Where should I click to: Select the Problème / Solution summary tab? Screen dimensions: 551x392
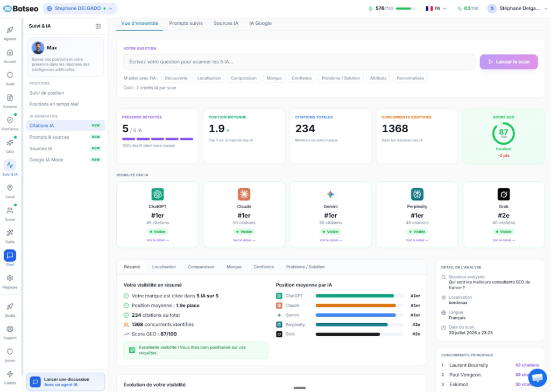click(x=306, y=267)
